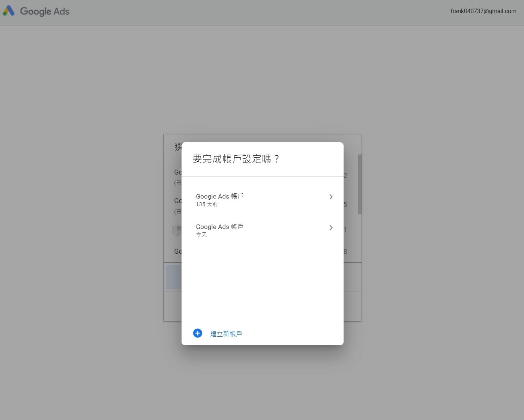Click the background account number ending in 5
Viewport: 524px width, 420px height.
point(345,205)
